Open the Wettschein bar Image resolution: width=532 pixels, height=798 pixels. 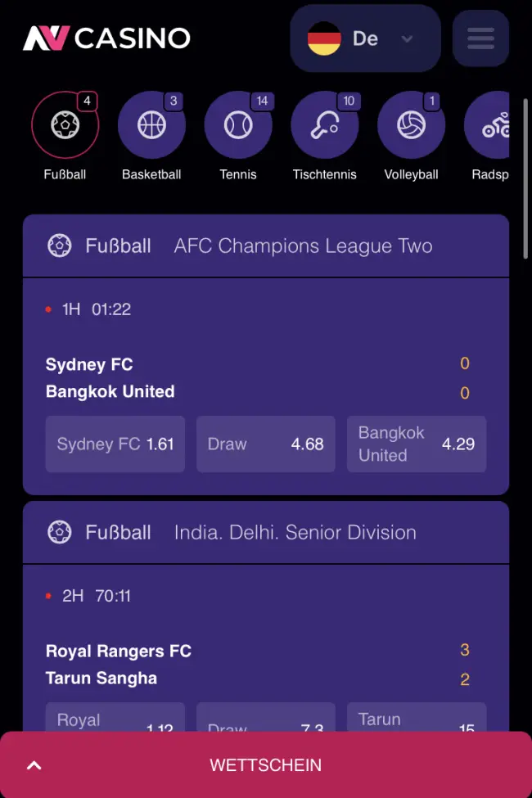[x=266, y=764]
